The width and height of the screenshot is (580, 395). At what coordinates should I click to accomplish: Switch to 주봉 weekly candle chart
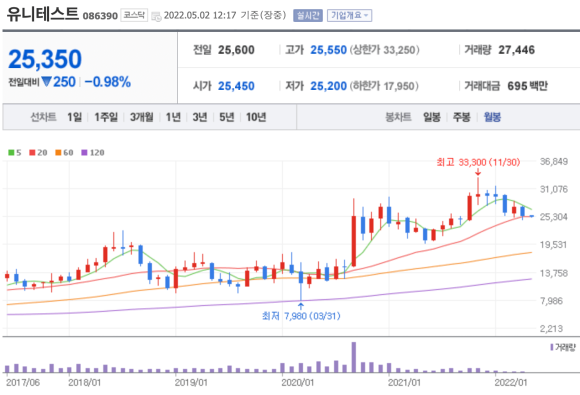coord(462,117)
